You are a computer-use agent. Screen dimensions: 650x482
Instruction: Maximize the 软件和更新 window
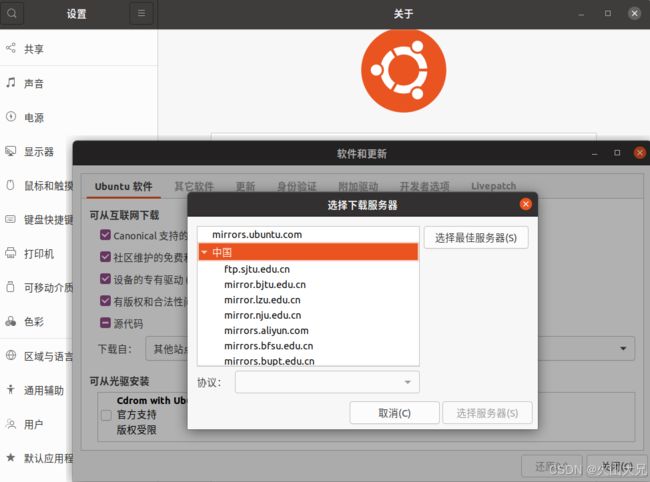coord(617,153)
